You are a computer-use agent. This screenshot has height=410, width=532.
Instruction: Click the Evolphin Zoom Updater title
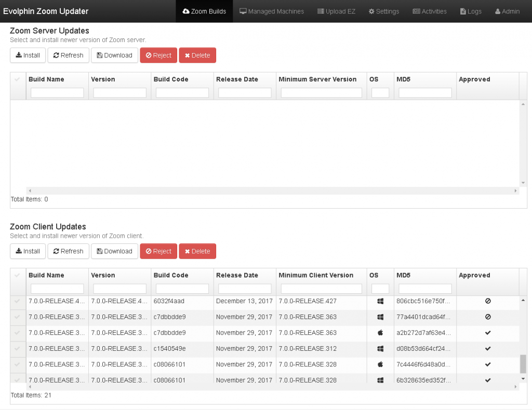point(46,11)
